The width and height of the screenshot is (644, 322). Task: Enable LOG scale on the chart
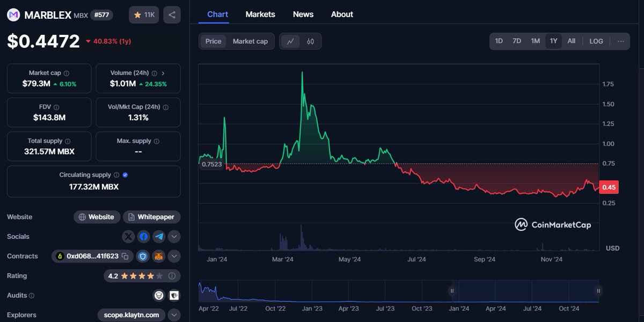pos(596,41)
